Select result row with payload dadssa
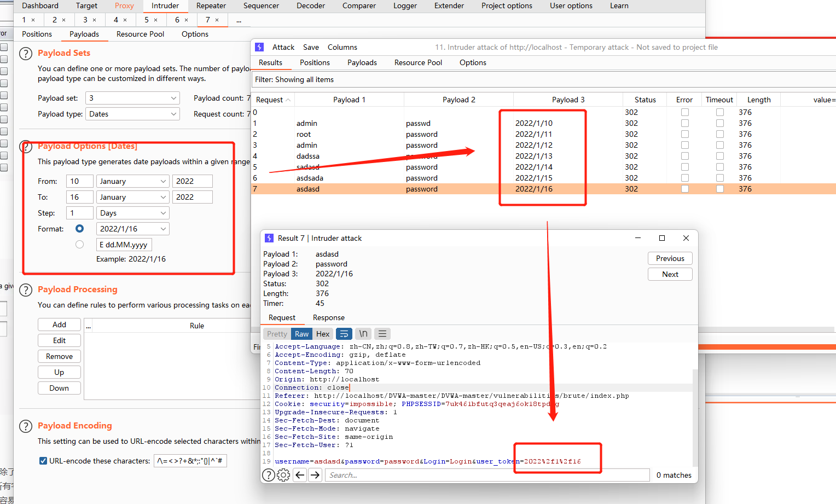This screenshot has width=836, height=504. (543, 156)
